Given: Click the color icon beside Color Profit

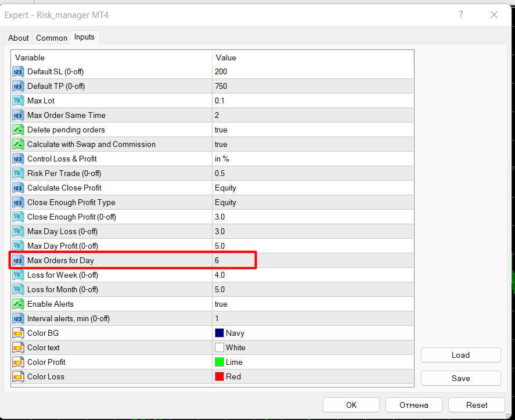Looking at the screenshot, I should pos(18,362).
